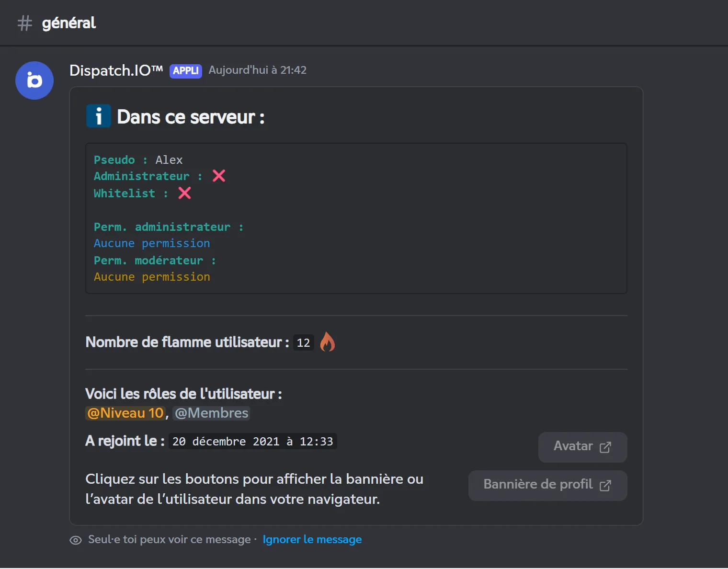Click the Nombre de flamme utilisateur label
Screen dimensions: 728x569
[187, 342]
